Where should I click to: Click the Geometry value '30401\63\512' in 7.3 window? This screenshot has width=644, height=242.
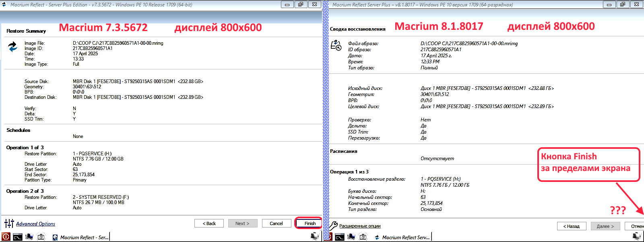87,87
